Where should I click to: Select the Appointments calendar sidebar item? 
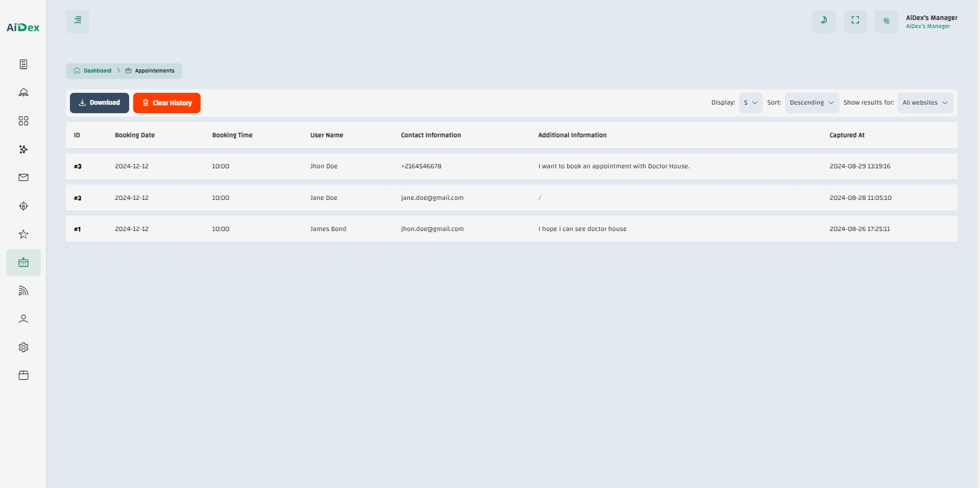click(23, 263)
